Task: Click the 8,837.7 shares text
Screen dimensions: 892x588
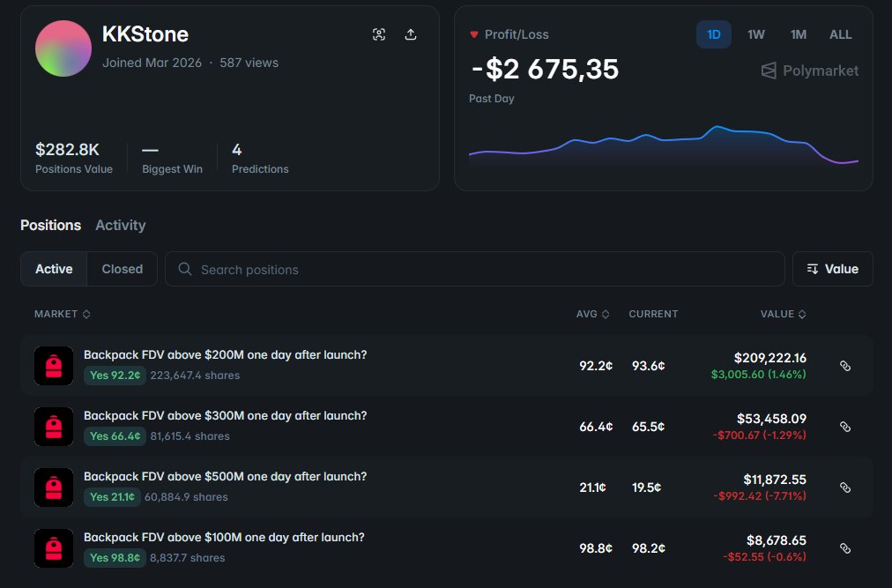Action: click(x=187, y=558)
